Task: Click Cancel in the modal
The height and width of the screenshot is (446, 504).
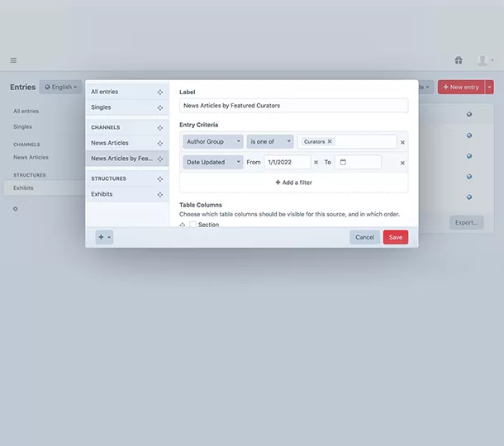Action: [x=364, y=237]
